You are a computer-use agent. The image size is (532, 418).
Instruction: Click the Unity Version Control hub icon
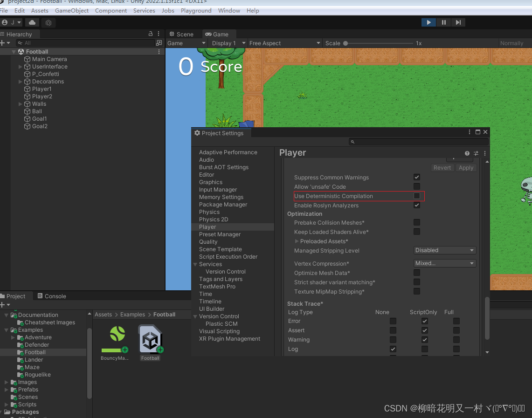point(48,22)
